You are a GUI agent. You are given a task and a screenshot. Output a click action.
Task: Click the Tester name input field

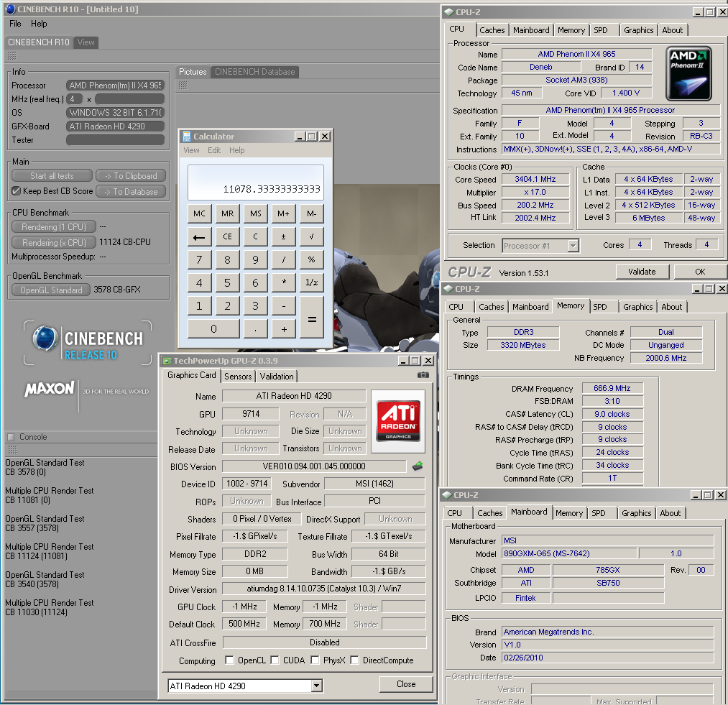pos(115,140)
